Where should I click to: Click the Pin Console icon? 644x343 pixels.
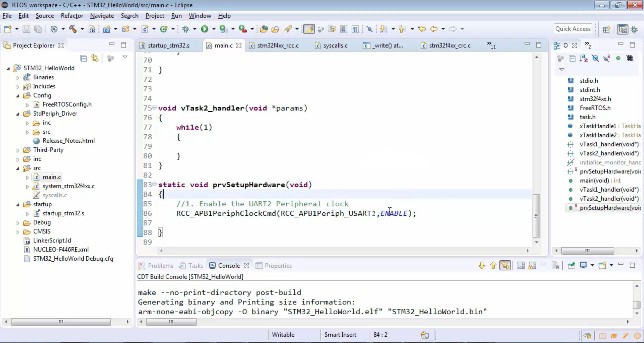571,265
